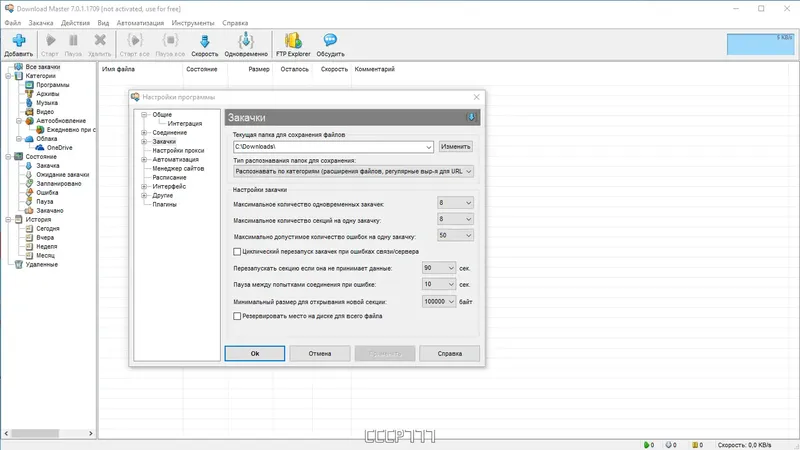Viewport: 800px width, 450px height.
Task: Click the Добавить toolbar icon
Action: coord(19,40)
